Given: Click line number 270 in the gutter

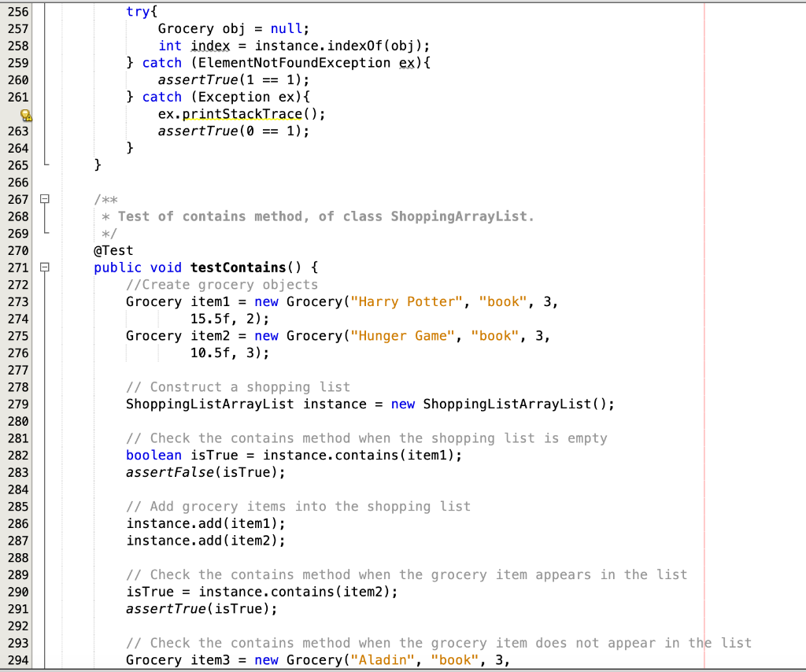Looking at the screenshot, I should click(x=17, y=250).
